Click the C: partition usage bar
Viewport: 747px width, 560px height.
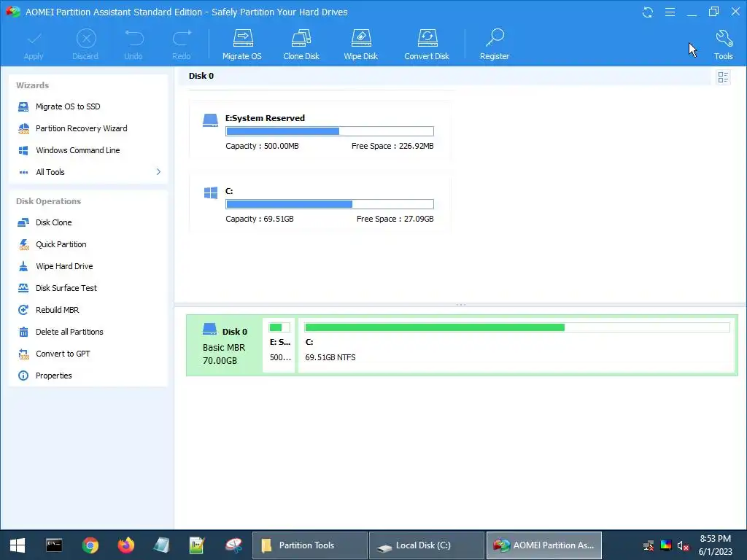330,204
